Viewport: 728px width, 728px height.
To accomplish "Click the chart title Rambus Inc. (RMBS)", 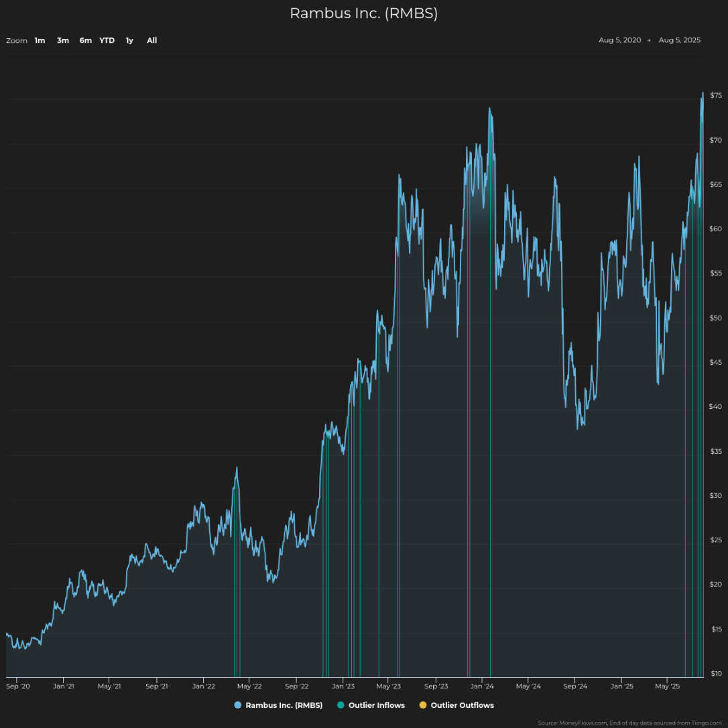I will coord(363,13).
